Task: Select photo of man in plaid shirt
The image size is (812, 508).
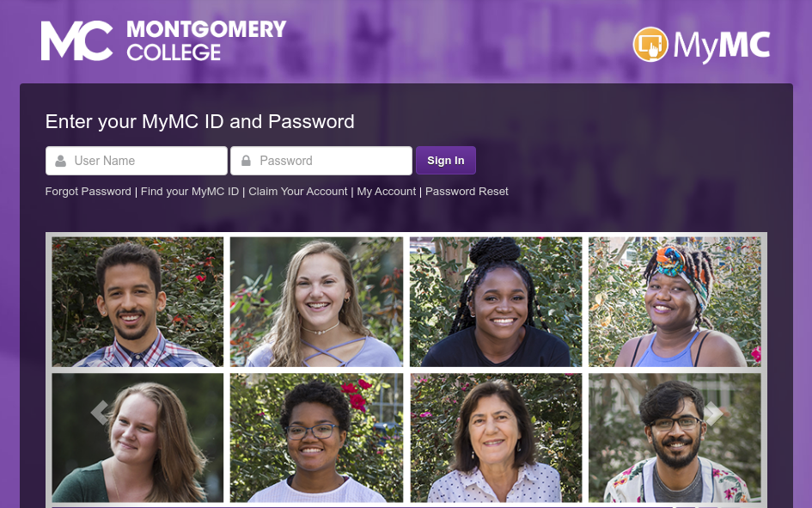Action: tap(137, 302)
